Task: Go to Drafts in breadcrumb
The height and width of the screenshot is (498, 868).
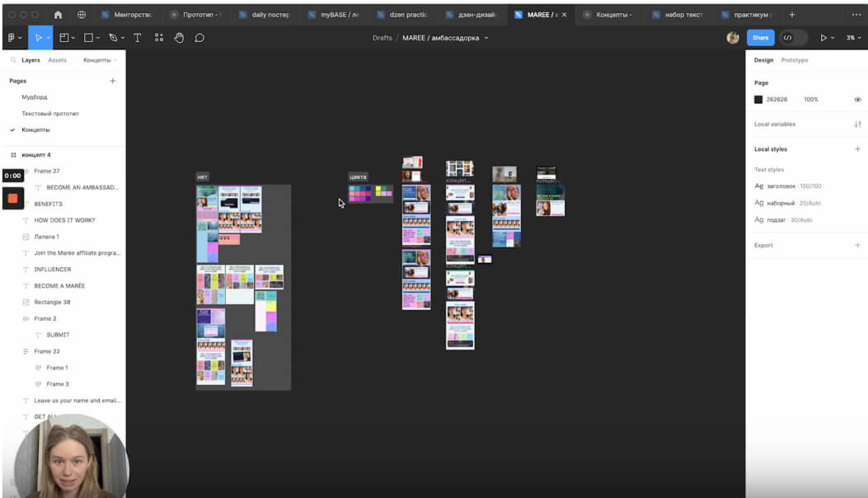Action: (382, 38)
